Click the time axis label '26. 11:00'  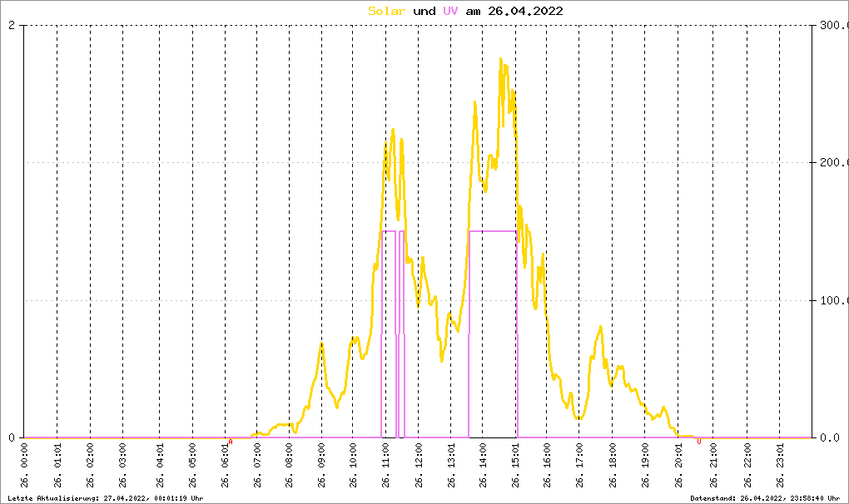click(x=386, y=466)
